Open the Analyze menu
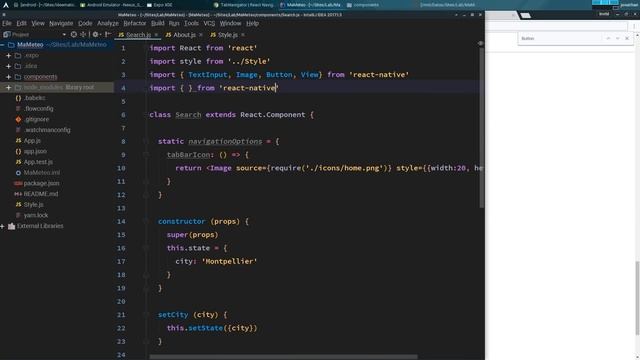This screenshot has width=640, height=360. click(108, 23)
